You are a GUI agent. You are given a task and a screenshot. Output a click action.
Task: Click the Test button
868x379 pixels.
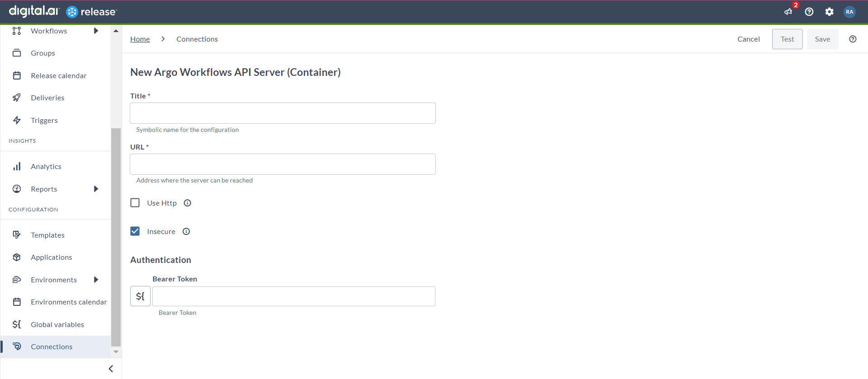(x=787, y=39)
